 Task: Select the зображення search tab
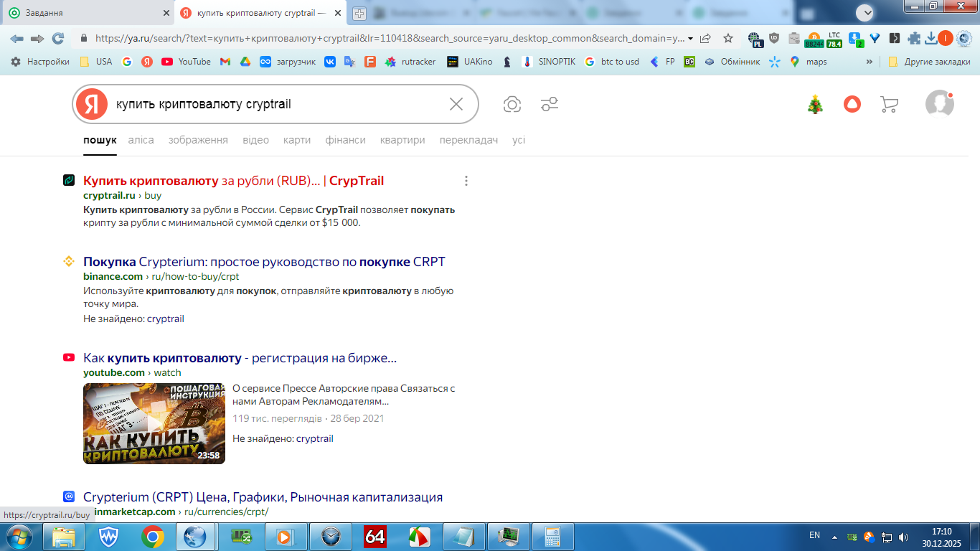pyautogui.click(x=198, y=140)
